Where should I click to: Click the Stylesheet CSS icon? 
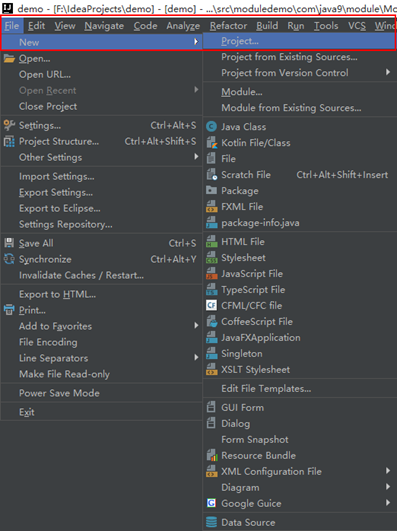[x=211, y=257]
